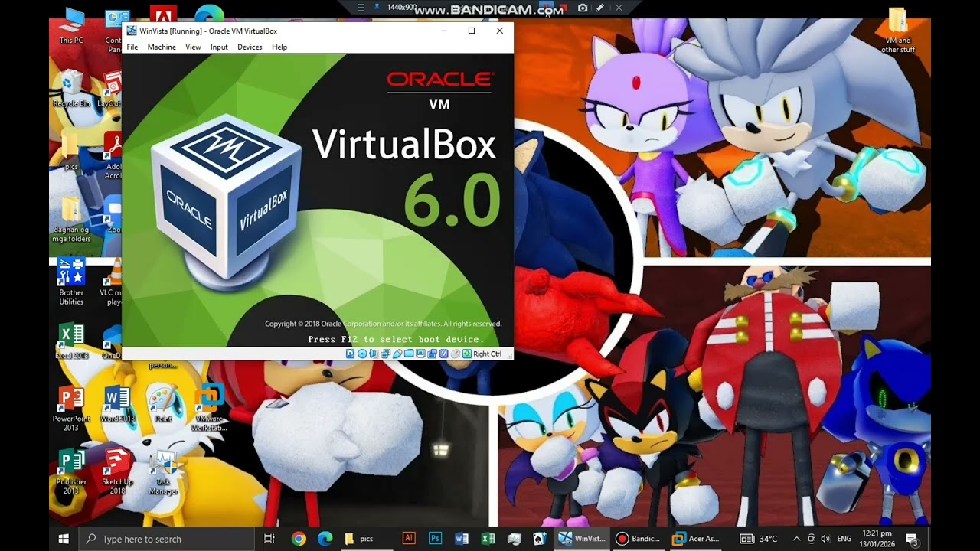Show hidden system tray icons
Viewport: 980px width, 551px height.
pyautogui.click(x=796, y=539)
